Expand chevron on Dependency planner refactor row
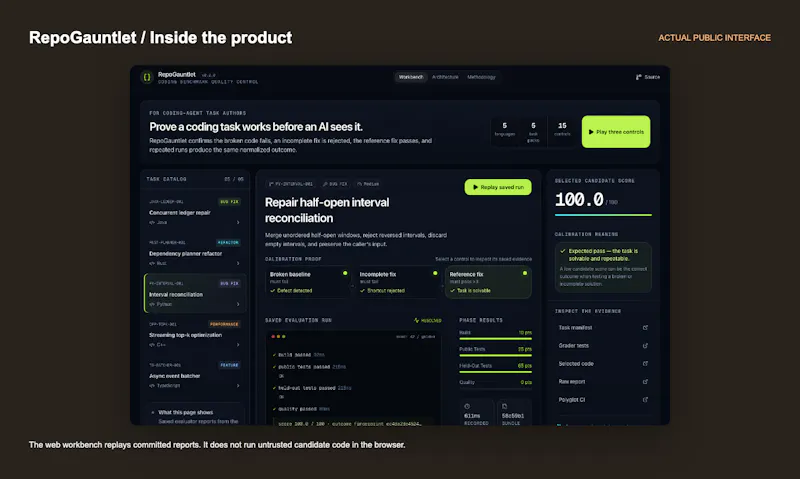The image size is (800, 479). tap(238, 263)
